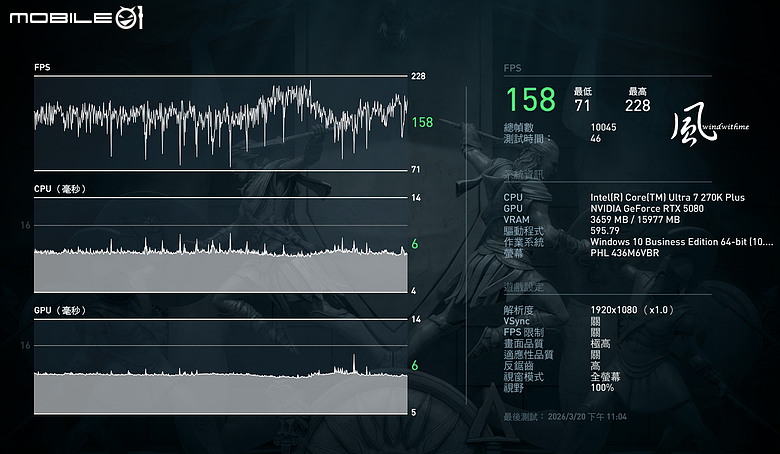
Task: Click graphics quality value 極高
Action: (x=600, y=344)
